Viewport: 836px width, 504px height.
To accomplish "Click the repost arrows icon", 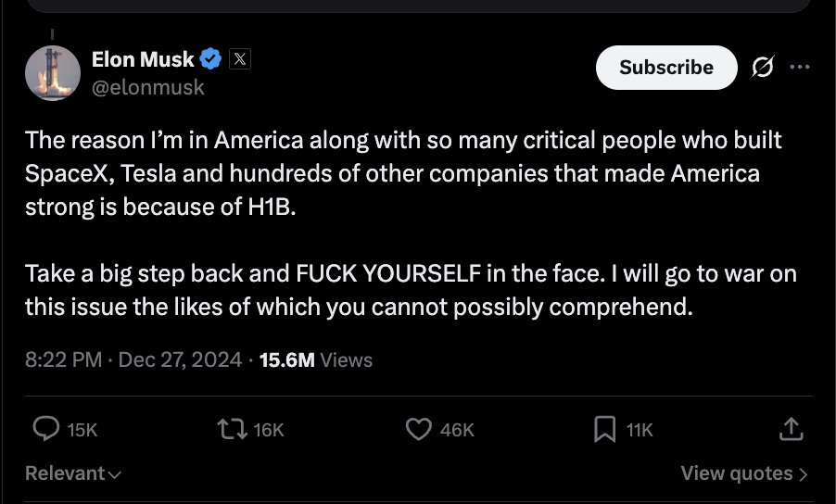I will pyautogui.click(x=232, y=429).
